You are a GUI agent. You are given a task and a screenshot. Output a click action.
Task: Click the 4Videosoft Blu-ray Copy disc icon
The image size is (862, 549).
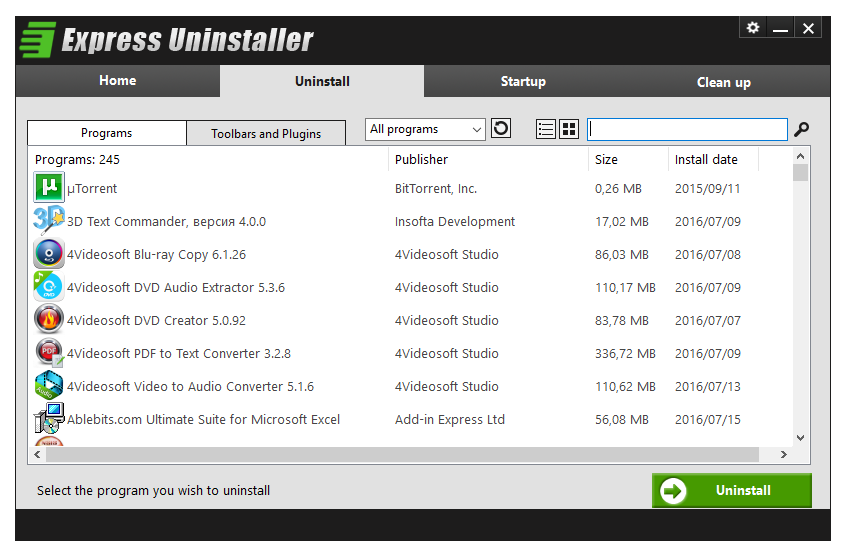click(x=49, y=253)
